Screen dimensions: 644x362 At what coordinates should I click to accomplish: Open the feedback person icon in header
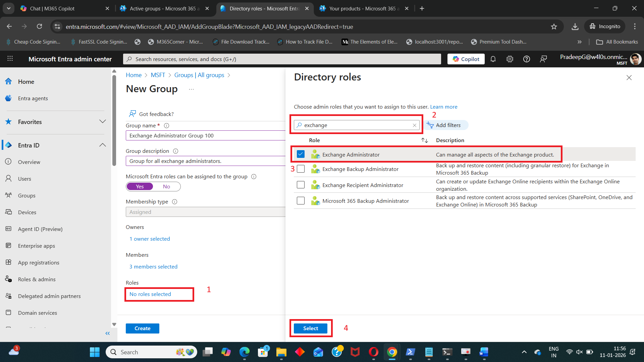point(543,59)
